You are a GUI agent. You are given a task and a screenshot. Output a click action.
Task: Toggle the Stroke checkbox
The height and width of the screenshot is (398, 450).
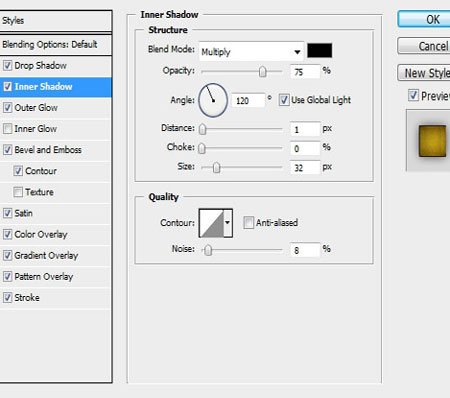point(7,297)
